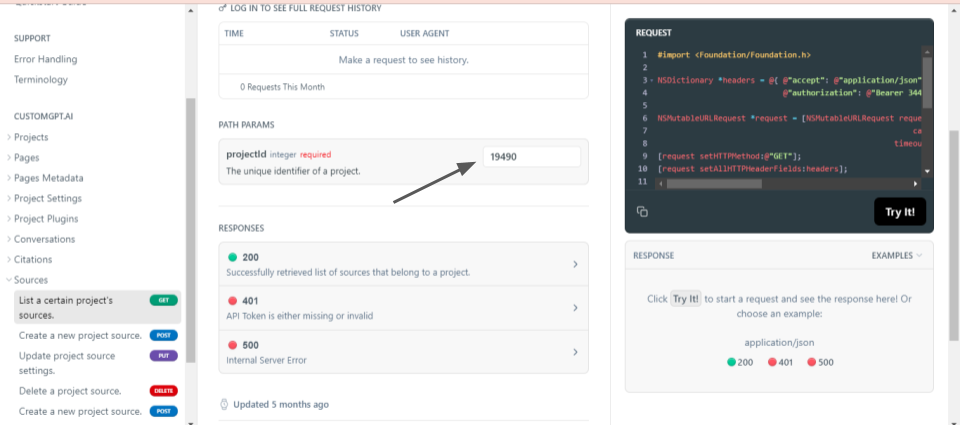Viewport: 960px width, 425px height.
Task: Click the DELETE badge for Delete a project source
Action: (x=163, y=391)
